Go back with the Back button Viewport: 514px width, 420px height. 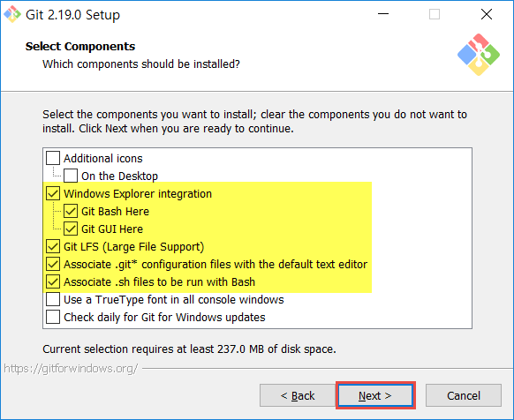298,395
